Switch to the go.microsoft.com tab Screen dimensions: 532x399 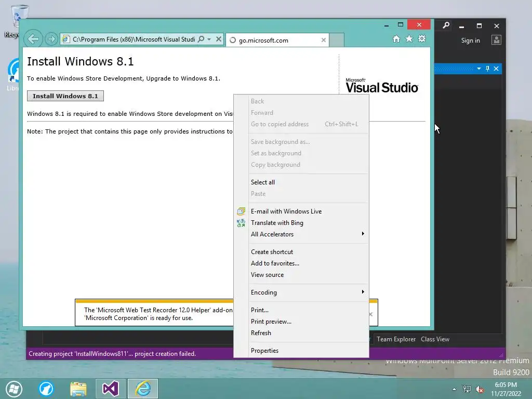coord(277,40)
